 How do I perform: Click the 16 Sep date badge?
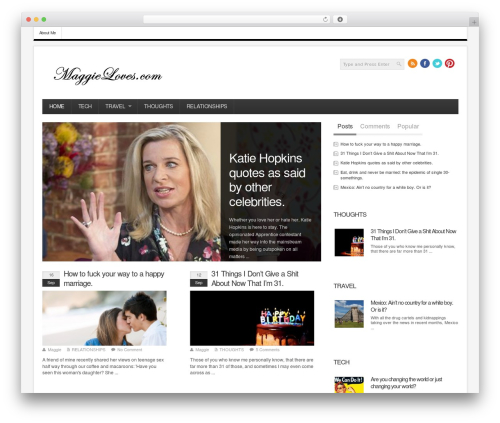[51, 279]
